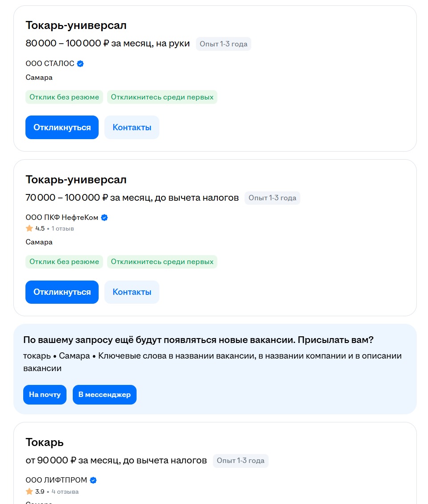Show contacts for ООО СТАЛОС vacancy
The width and height of the screenshot is (428, 504).
coord(132,128)
